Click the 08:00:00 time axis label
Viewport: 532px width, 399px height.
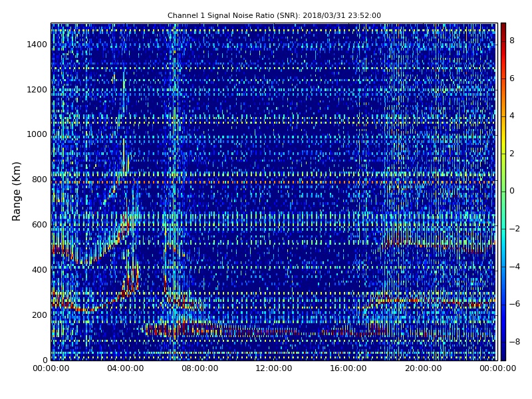pos(200,368)
